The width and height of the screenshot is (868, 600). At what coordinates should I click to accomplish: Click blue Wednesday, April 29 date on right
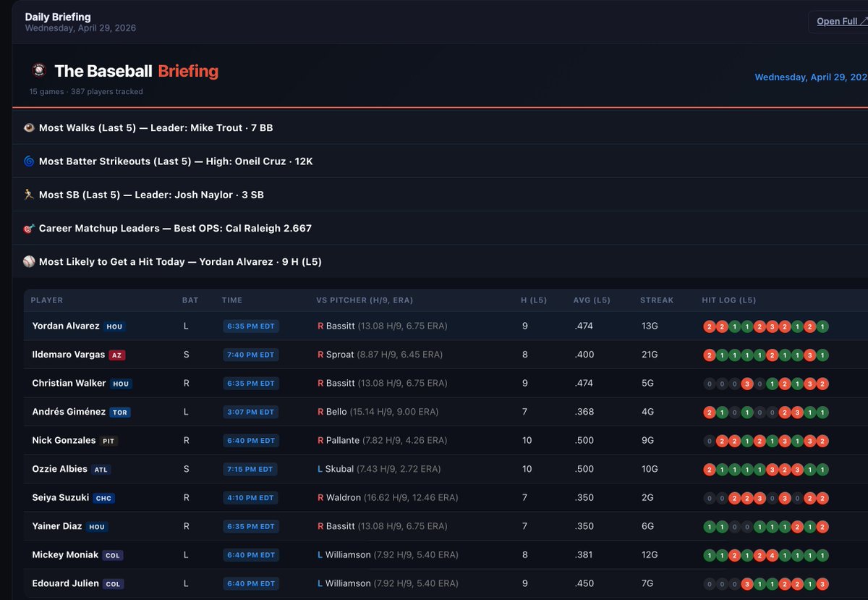click(811, 77)
